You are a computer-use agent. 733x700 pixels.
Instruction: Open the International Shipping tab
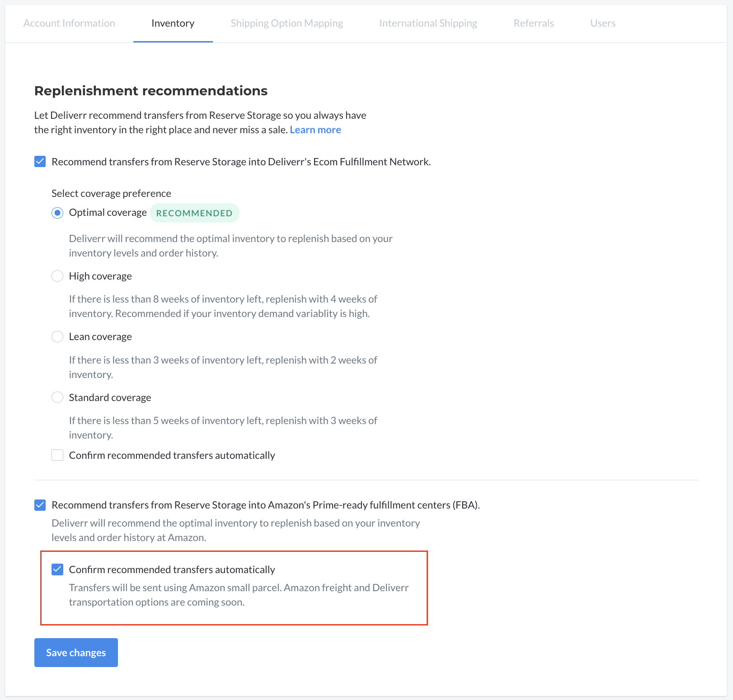tap(428, 23)
